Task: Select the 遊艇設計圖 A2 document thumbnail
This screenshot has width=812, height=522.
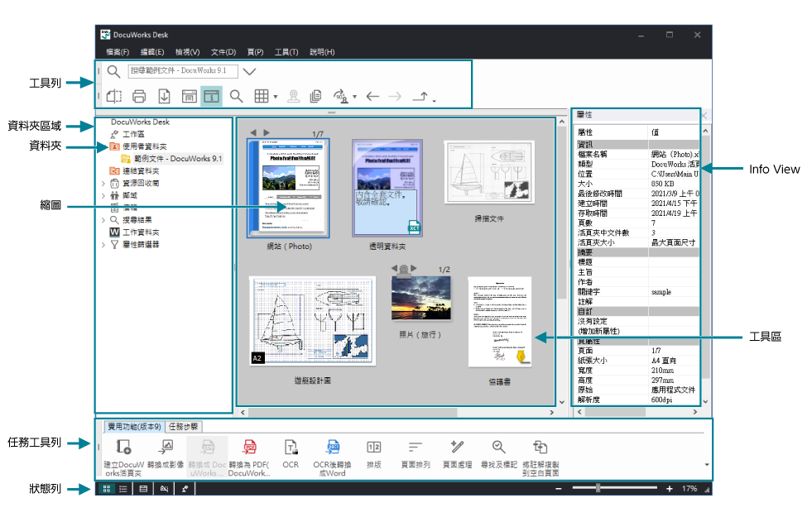Action: (x=312, y=321)
